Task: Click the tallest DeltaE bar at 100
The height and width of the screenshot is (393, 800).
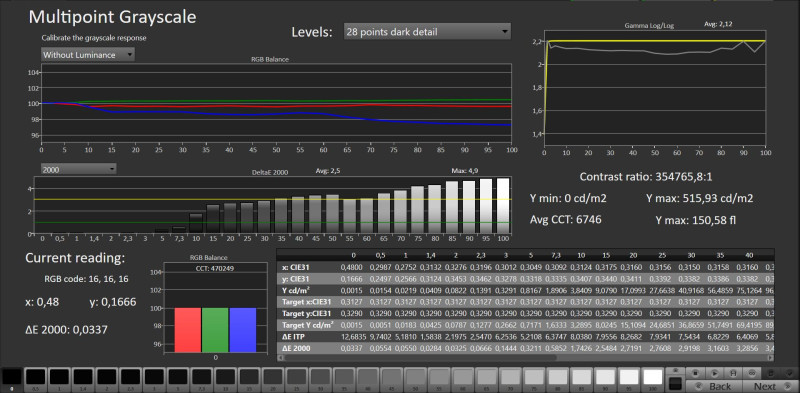Action: pyautogui.click(x=503, y=206)
